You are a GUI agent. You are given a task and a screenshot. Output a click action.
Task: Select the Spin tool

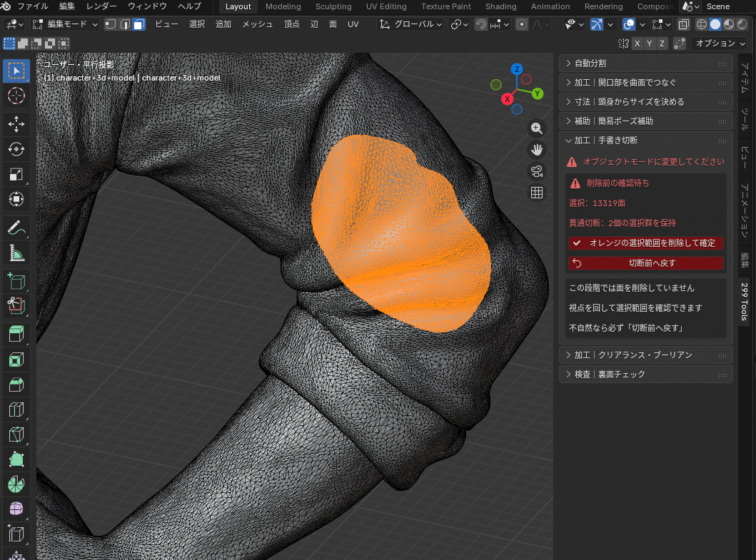(16, 484)
